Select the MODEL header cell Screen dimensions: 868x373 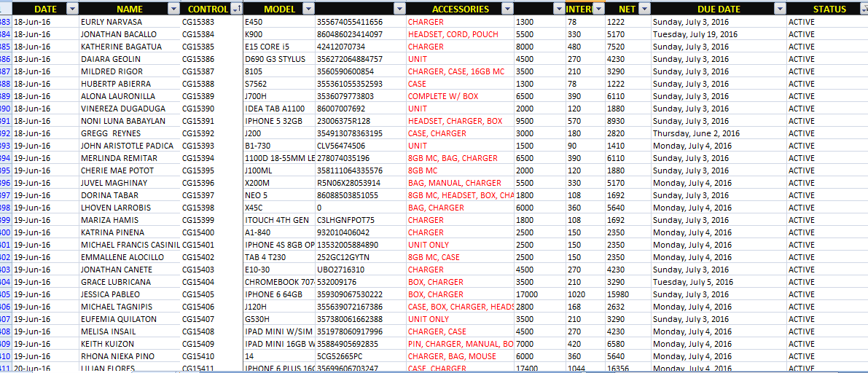click(x=280, y=9)
